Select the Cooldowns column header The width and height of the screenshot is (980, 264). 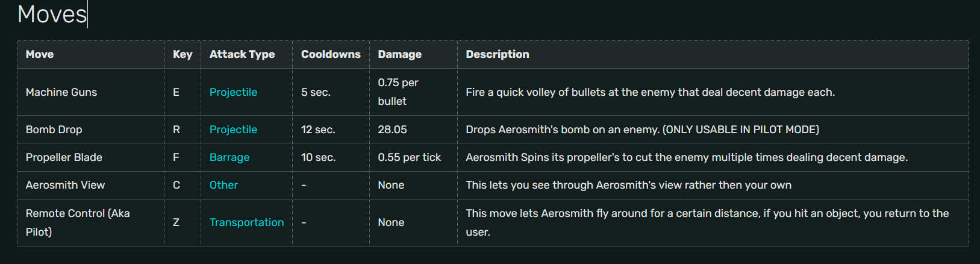pos(331,54)
